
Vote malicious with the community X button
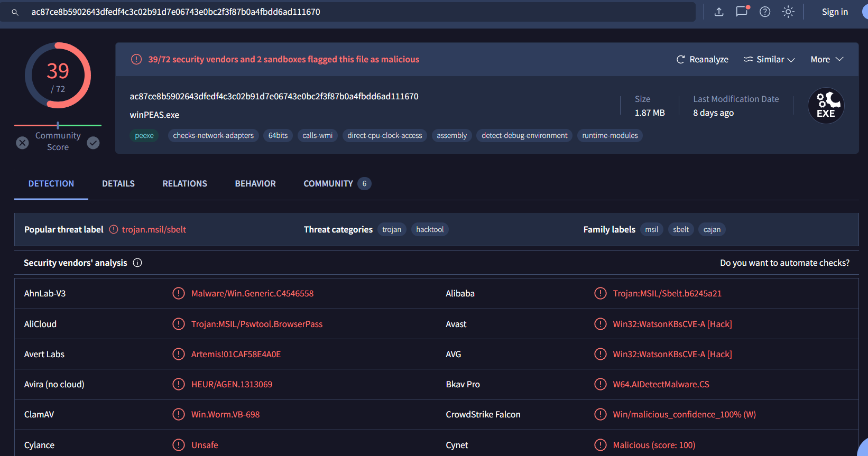coord(22,143)
